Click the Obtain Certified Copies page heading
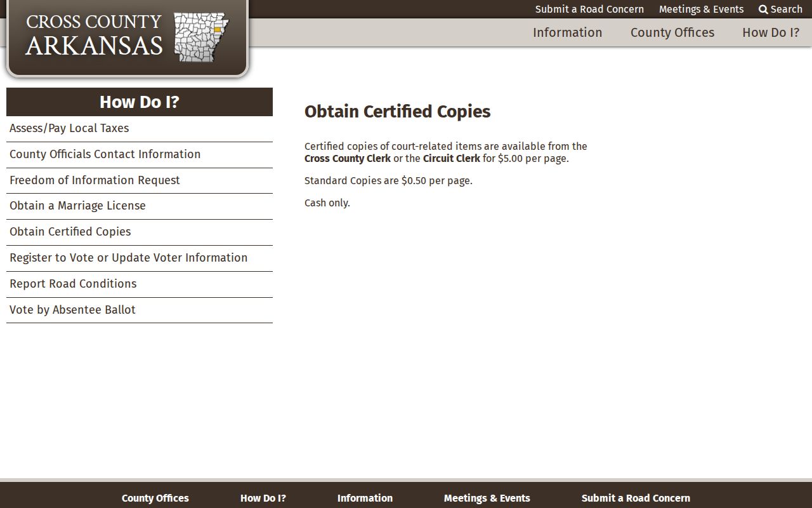812x508 pixels. [398, 112]
